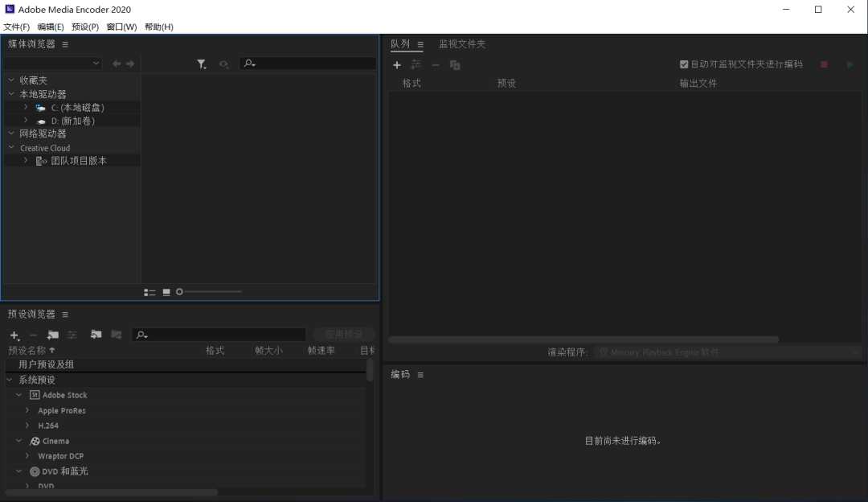Collapse the Adobe Stock preset group

point(18,394)
